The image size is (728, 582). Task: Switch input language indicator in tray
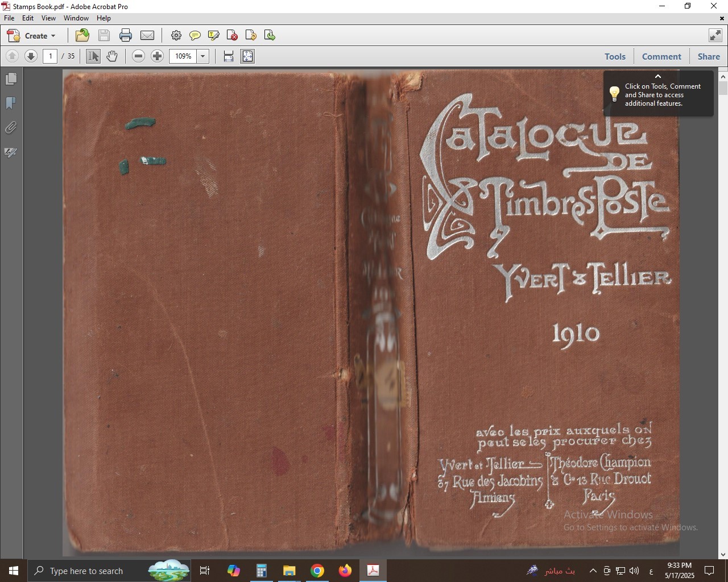click(x=651, y=571)
